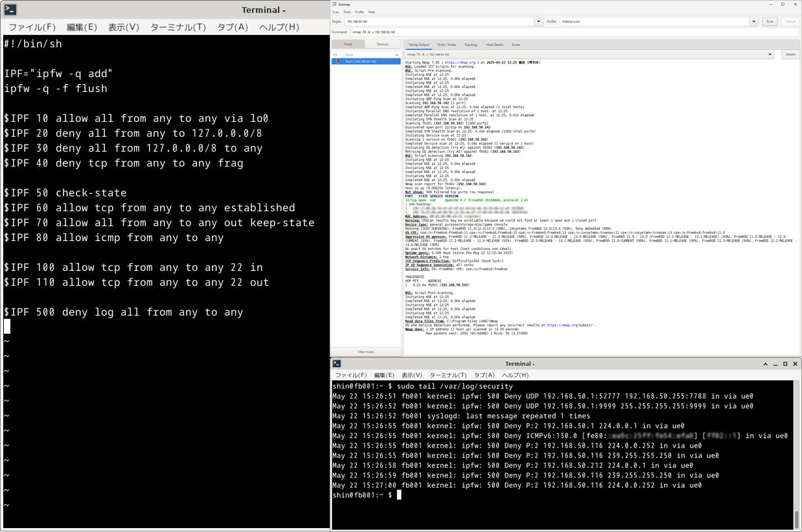This screenshot has width=802, height=532.
Task: Click the Zenmap app icon in titlebar
Action: (335, 4)
